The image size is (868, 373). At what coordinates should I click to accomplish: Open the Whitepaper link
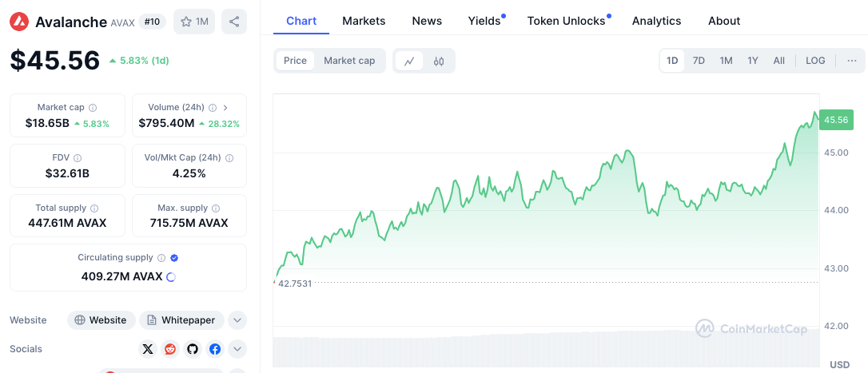point(181,320)
